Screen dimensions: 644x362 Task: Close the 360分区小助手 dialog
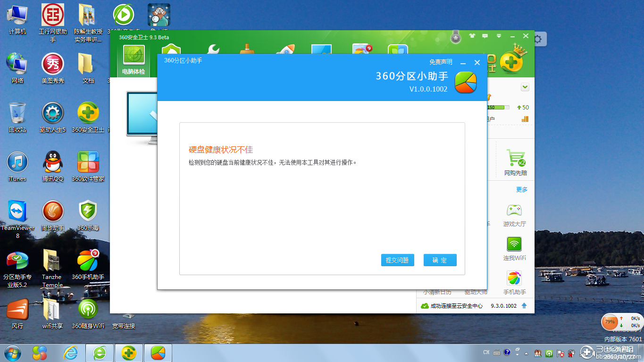pos(477,63)
